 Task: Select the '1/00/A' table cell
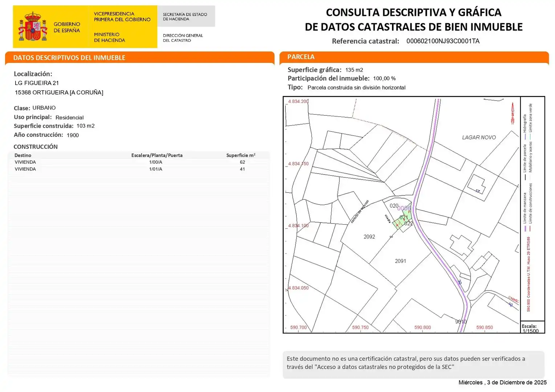pyautogui.click(x=156, y=162)
